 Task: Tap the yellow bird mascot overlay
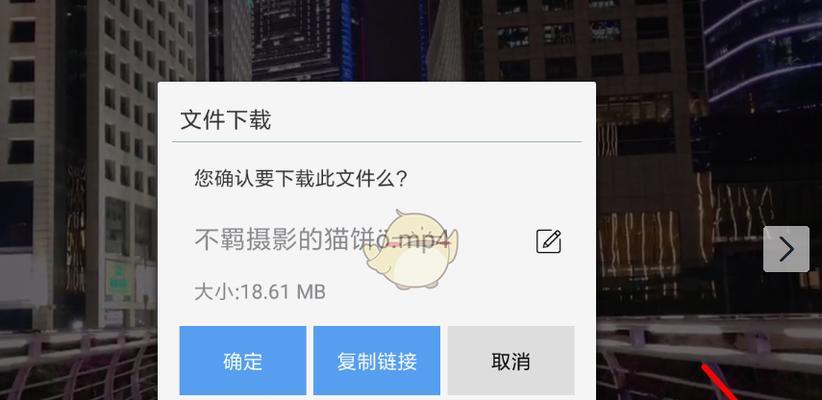click(x=411, y=250)
